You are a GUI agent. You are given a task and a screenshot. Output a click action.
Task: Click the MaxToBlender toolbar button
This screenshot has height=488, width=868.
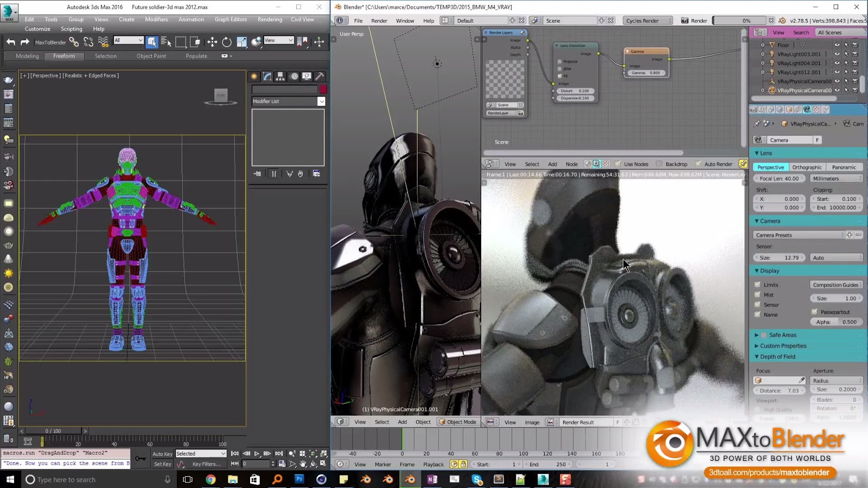pyautogui.click(x=50, y=42)
